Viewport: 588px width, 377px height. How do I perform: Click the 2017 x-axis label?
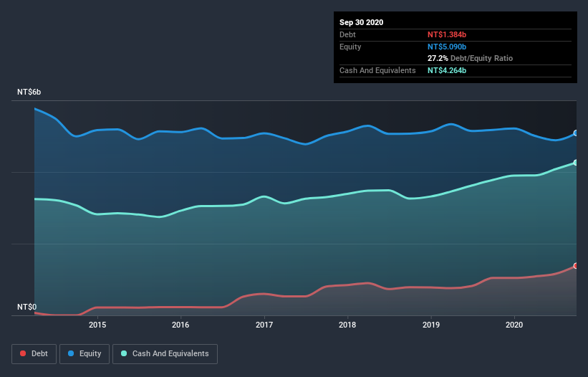264,325
